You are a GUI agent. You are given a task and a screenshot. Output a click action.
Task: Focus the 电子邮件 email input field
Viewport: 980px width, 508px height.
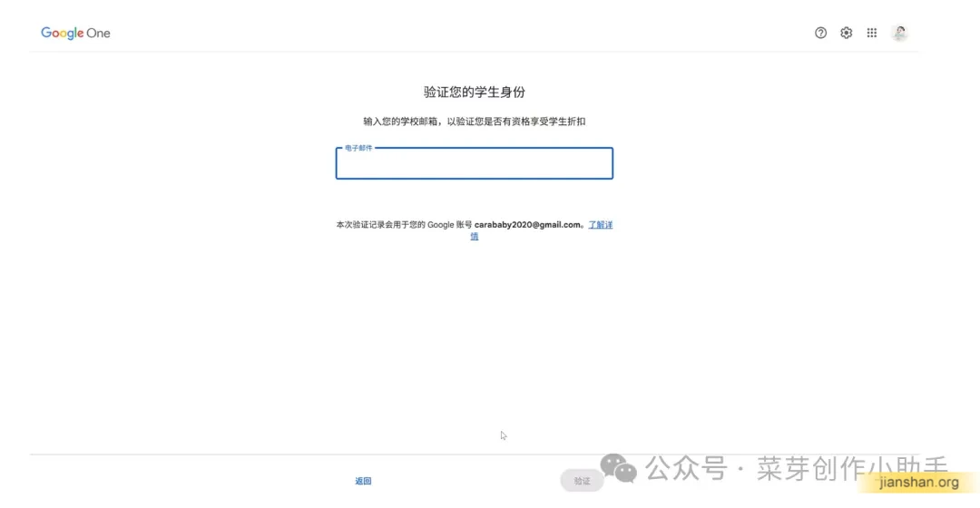[x=475, y=163]
